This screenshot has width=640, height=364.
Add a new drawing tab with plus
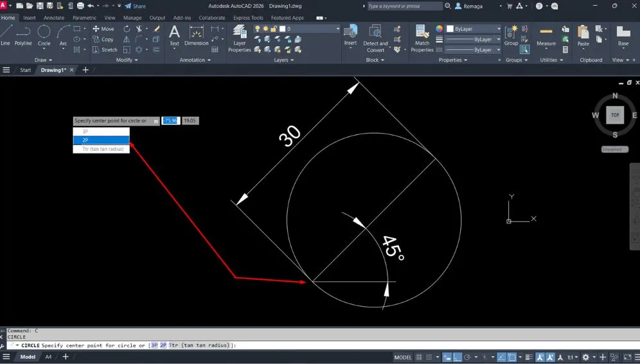pos(85,70)
